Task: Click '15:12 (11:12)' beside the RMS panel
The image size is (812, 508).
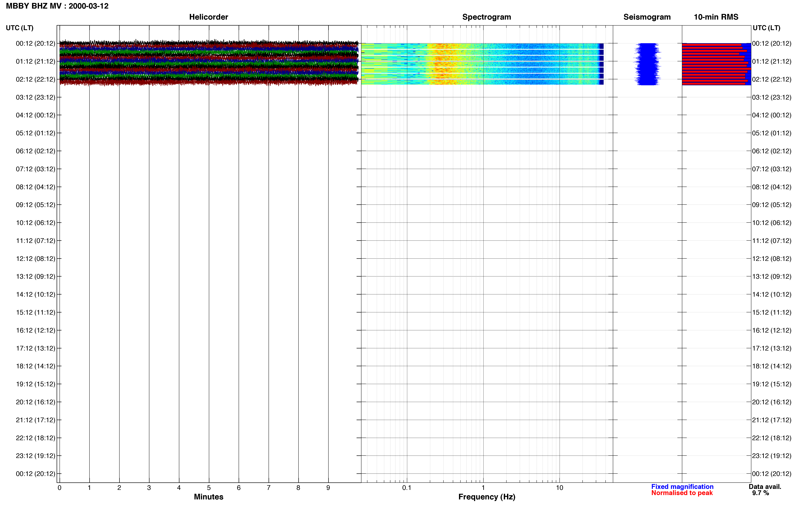Action: click(772, 312)
